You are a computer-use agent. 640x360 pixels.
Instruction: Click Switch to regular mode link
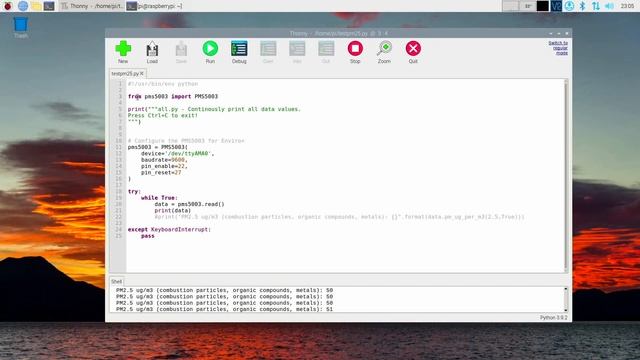(x=558, y=48)
